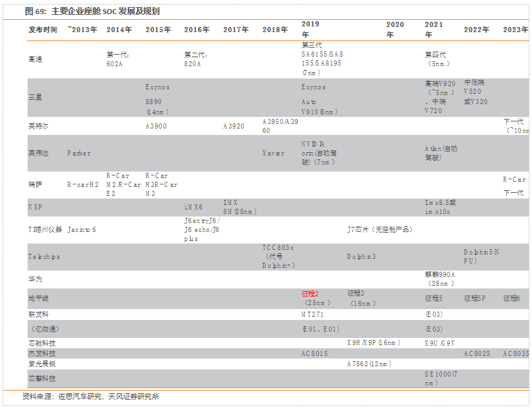Image resolution: width=532 pixels, height=408 pixels.
Task: Click the 高端V920 cell
Action: 440,97
